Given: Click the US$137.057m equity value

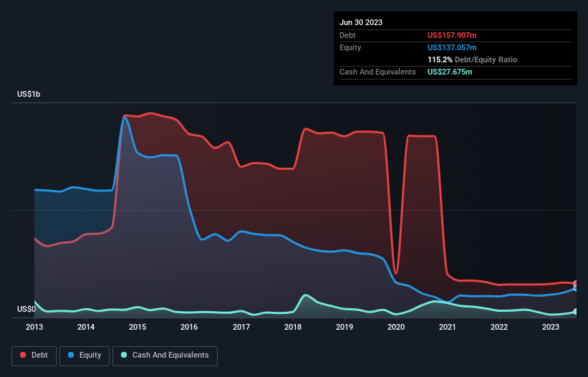Looking at the screenshot, I should [452, 47].
